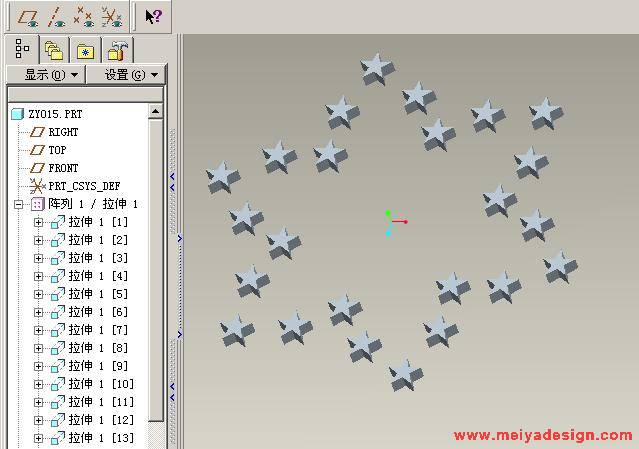Expand 拉伸 1 [3] node
639x449 pixels.
pos(38,258)
